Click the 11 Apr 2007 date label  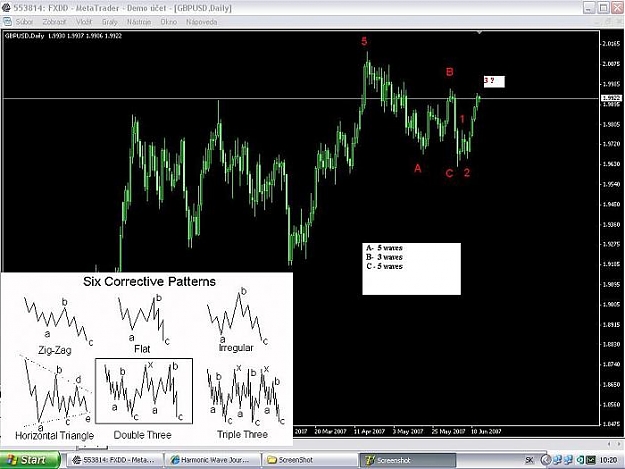[369, 431]
